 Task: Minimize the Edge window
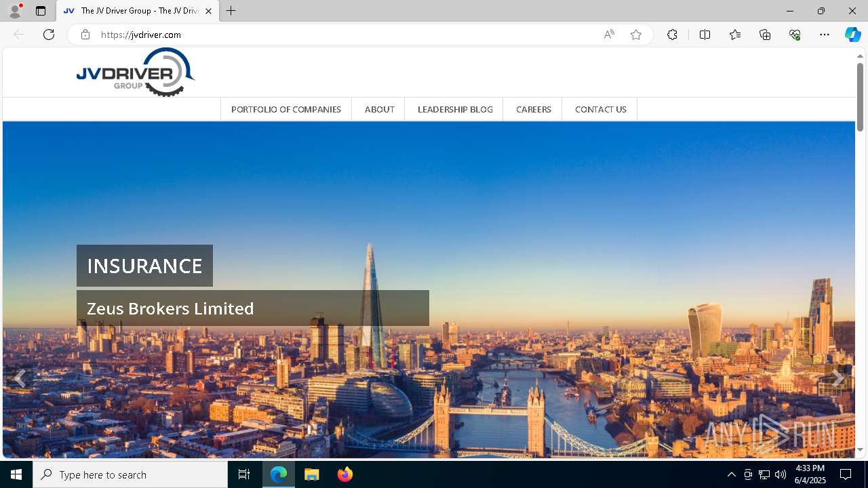[x=790, y=11]
